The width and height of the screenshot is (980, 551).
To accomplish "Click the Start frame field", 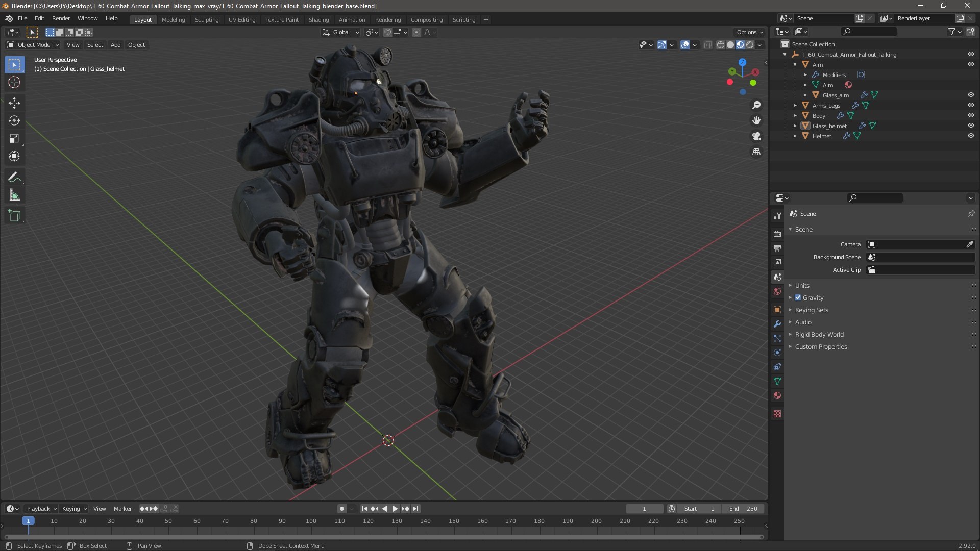I will click(x=699, y=509).
